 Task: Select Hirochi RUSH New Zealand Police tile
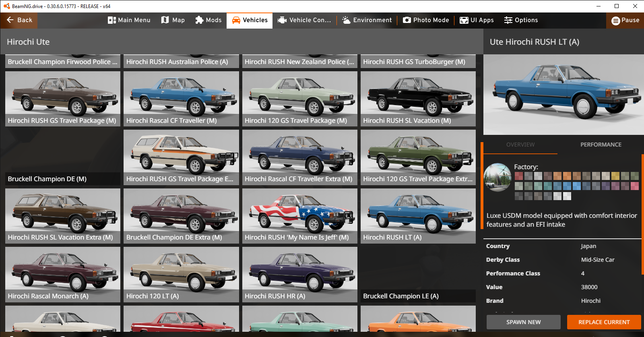[300, 61]
